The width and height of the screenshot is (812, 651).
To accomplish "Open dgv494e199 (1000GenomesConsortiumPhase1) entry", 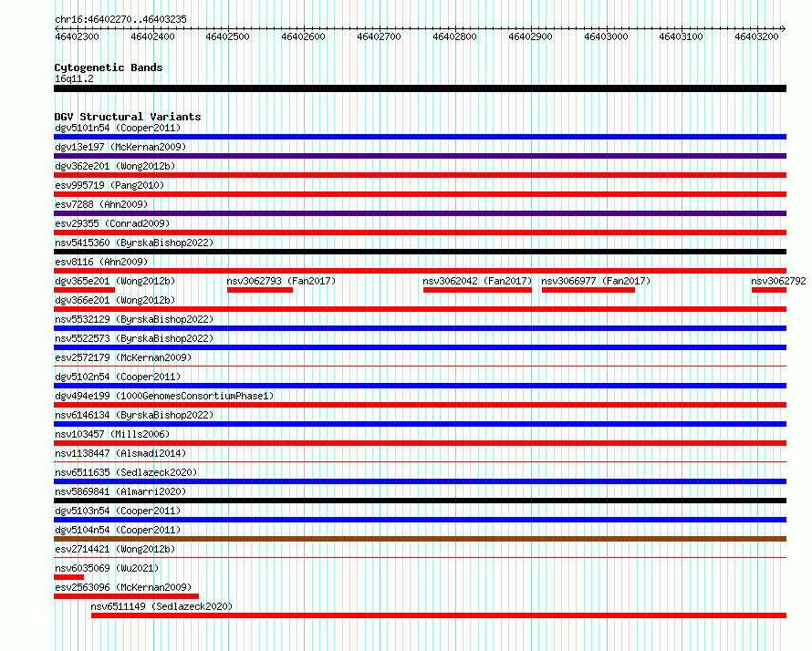I will (164, 396).
